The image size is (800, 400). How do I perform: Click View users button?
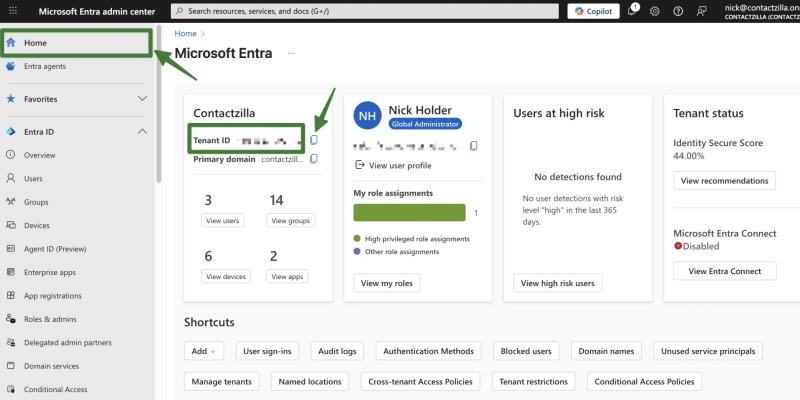coord(222,220)
